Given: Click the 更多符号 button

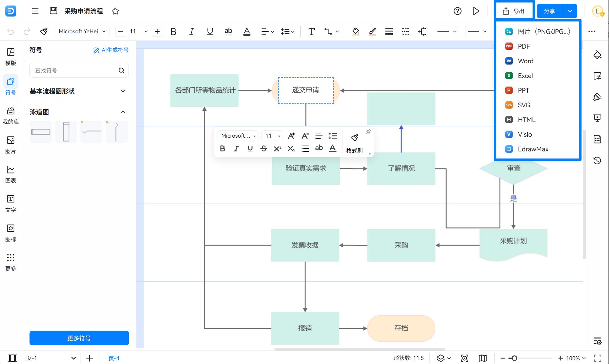Looking at the screenshot, I should 79,338.
